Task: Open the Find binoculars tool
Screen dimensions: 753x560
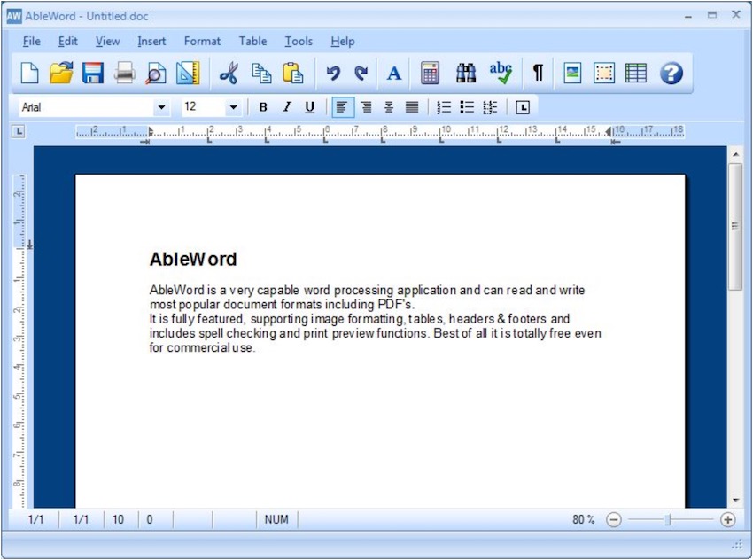Action: click(x=465, y=73)
